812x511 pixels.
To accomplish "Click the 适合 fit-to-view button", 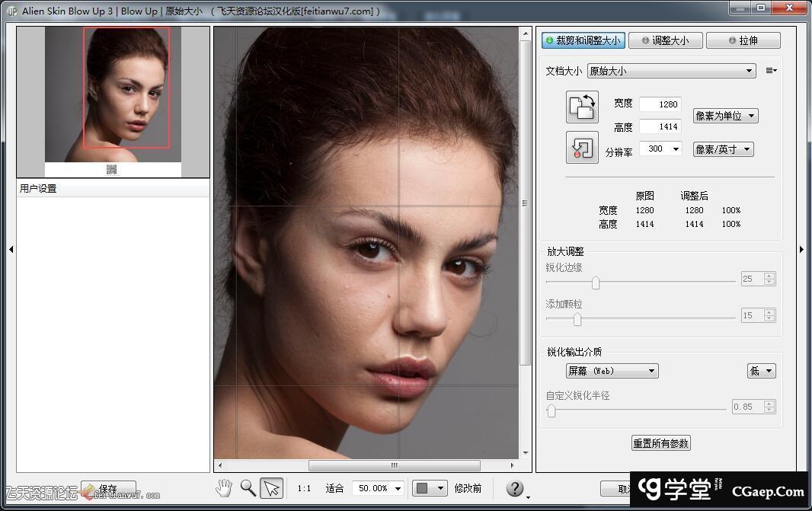I will (334, 488).
